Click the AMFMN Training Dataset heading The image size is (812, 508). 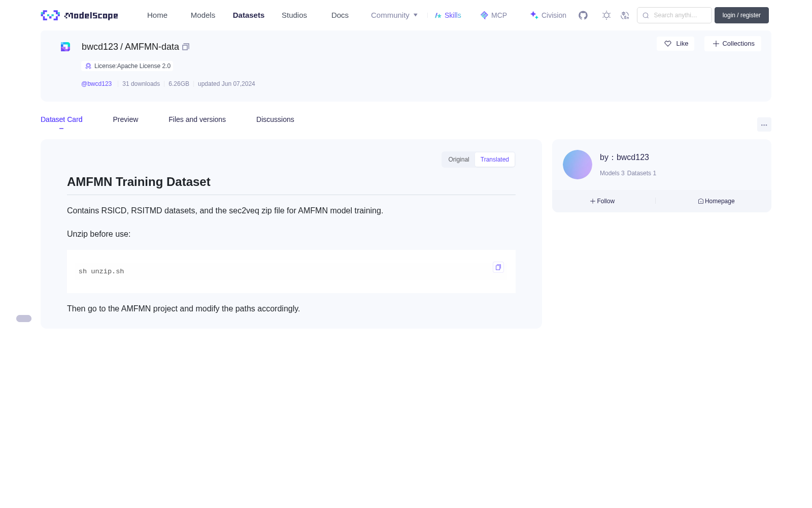click(x=139, y=182)
